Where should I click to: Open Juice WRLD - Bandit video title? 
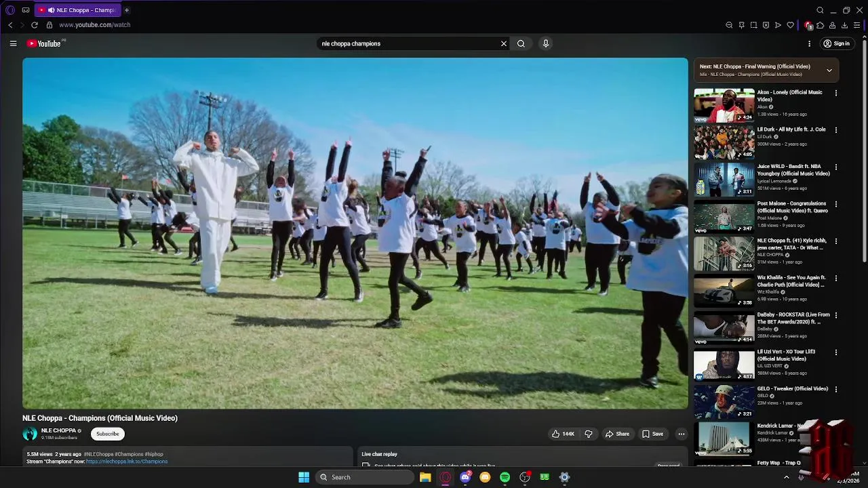(793, 169)
